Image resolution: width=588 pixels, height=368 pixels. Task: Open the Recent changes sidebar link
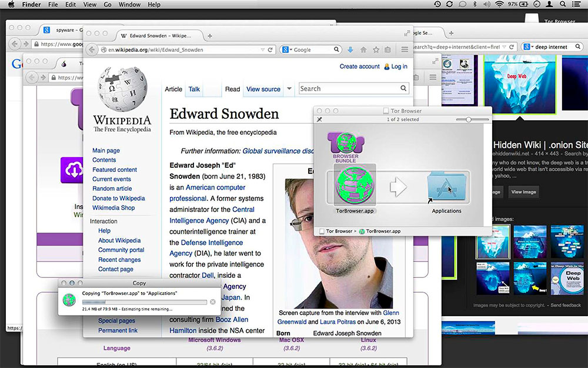119,260
